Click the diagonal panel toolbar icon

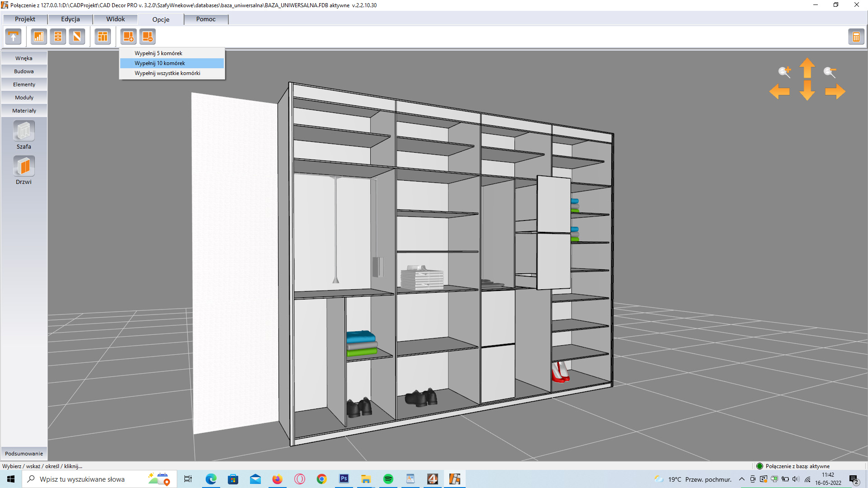(x=77, y=37)
